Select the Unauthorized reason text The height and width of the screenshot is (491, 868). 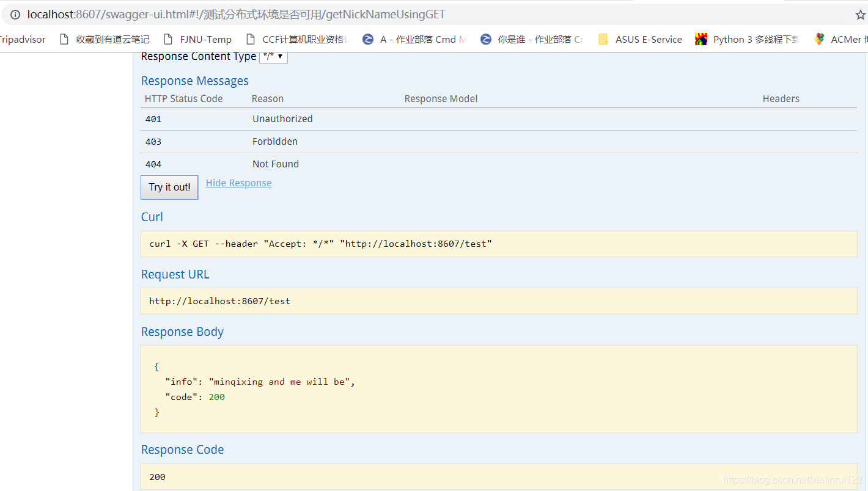[x=282, y=119]
